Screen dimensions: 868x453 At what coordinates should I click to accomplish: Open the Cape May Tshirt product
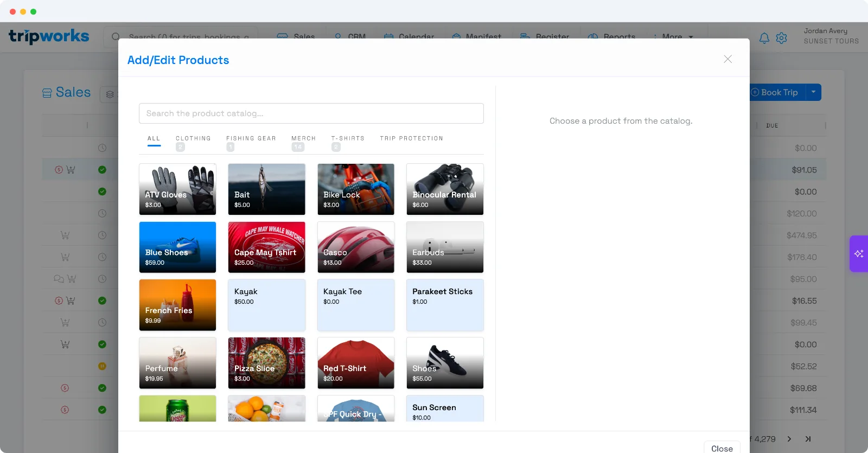(266, 247)
